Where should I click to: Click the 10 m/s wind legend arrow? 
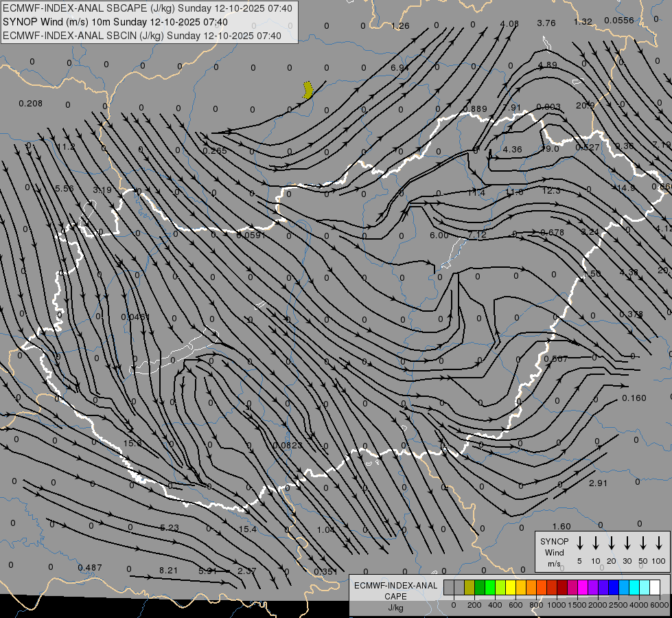pos(596,543)
